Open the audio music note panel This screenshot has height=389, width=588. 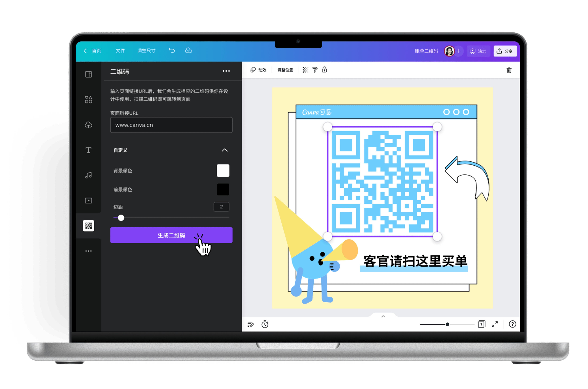coord(89,175)
